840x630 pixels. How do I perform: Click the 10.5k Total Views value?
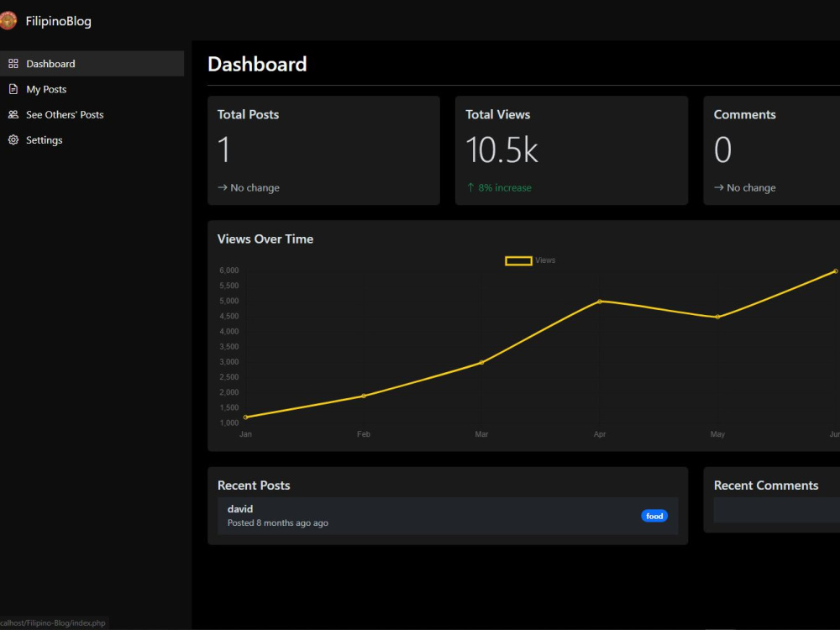(x=502, y=150)
